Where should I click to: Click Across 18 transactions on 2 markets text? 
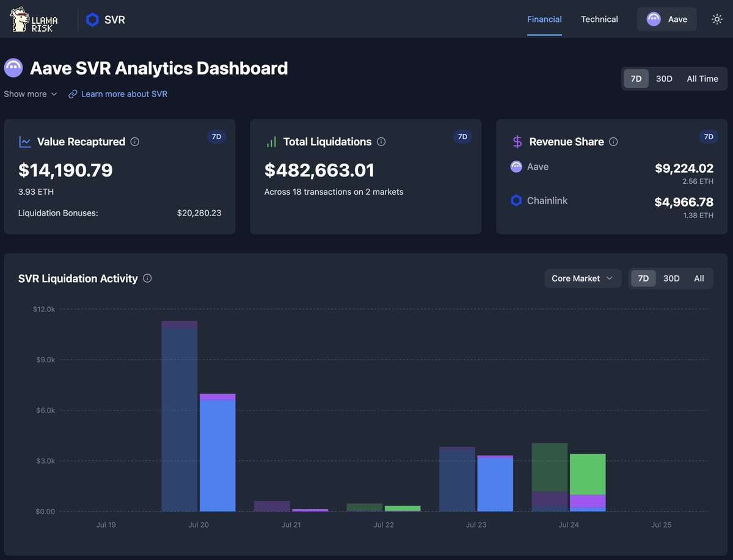[x=334, y=192]
